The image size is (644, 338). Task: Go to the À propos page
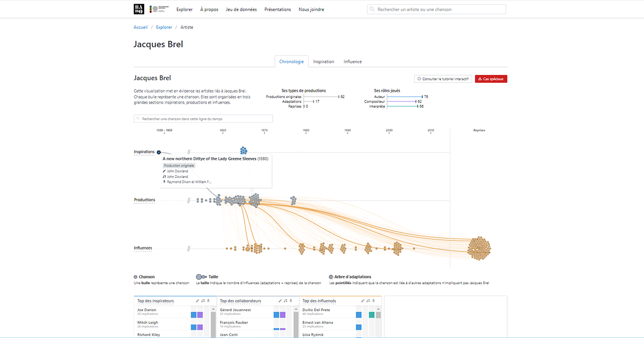209,9
